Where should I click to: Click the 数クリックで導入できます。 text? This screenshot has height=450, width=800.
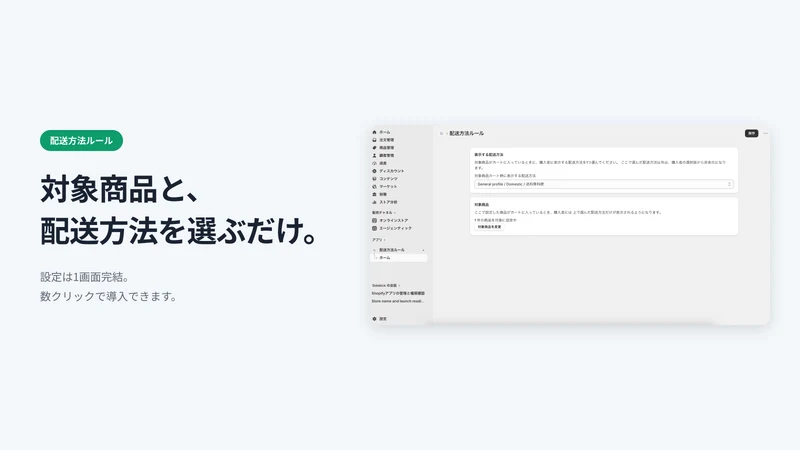coord(110,296)
